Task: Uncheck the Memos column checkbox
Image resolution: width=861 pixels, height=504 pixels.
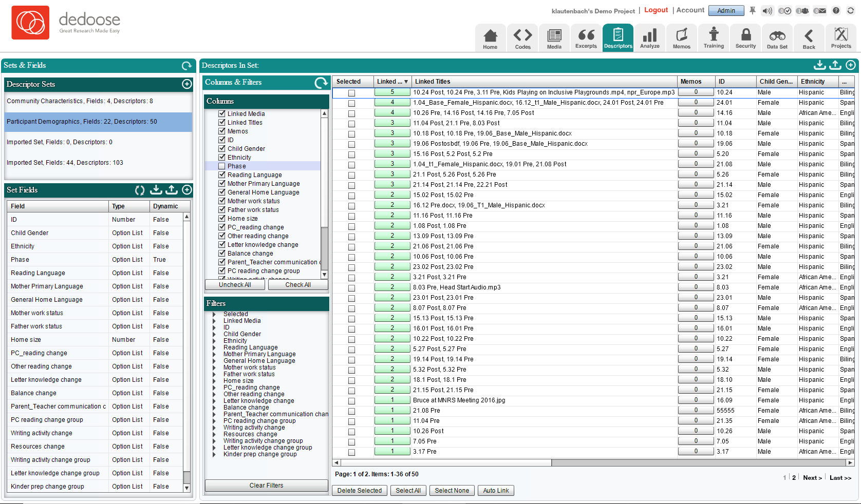Action: 222,131
